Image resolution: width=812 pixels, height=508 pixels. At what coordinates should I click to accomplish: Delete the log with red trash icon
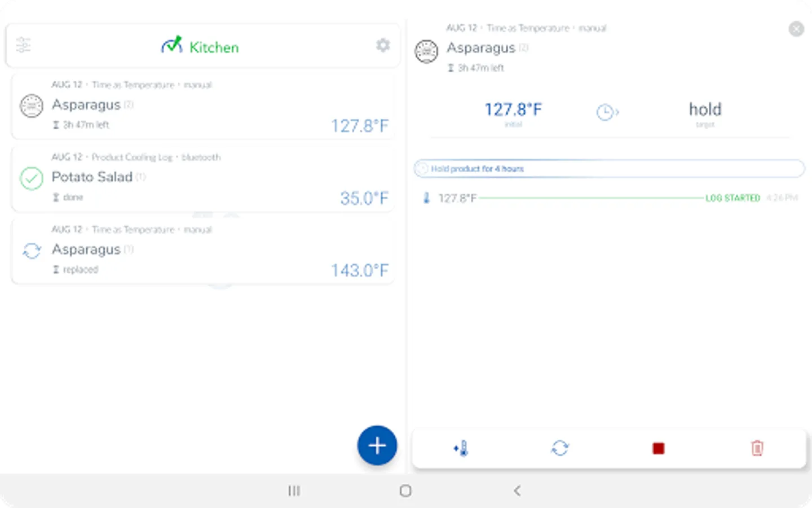[757, 449]
